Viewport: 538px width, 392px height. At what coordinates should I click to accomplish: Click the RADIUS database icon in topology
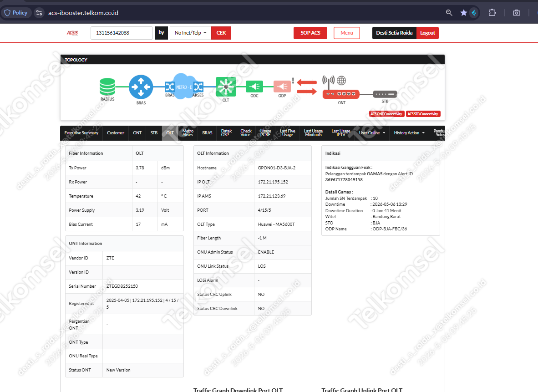click(107, 87)
